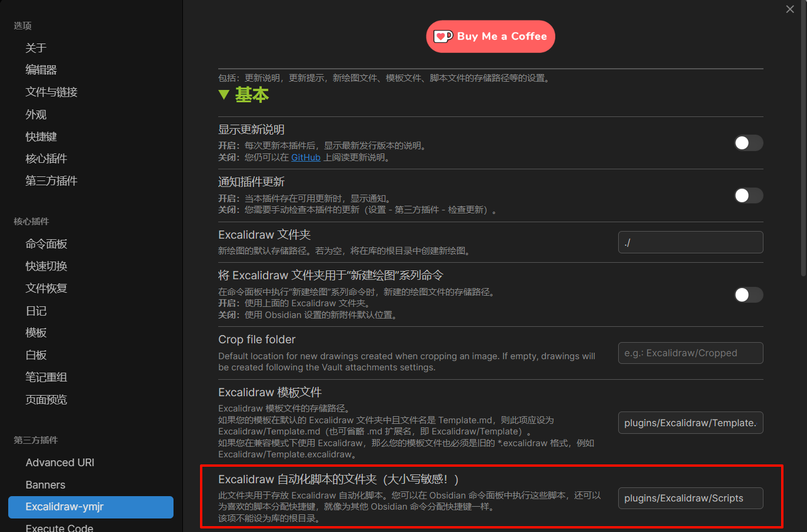807x532 pixels.
Task: Select Excalidraw-ymjr plugin settings
Action: (91, 507)
